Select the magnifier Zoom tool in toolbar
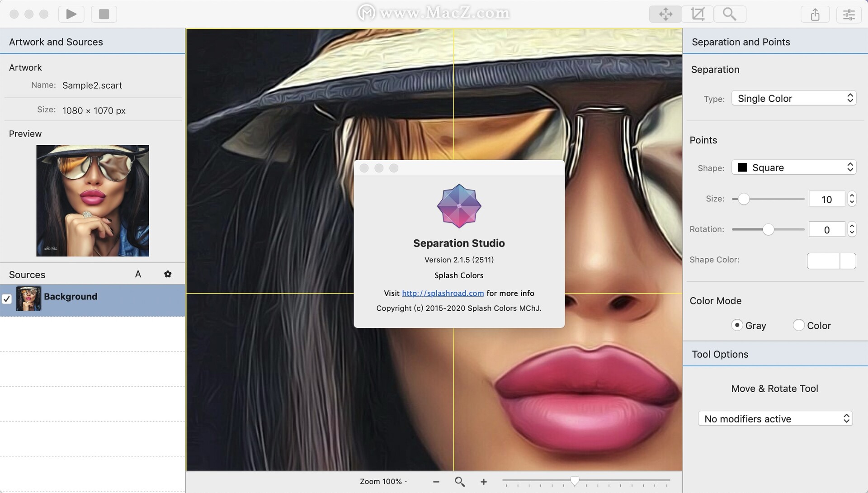The image size is (868, 493). pyautogui.click(x=729, y=14)
